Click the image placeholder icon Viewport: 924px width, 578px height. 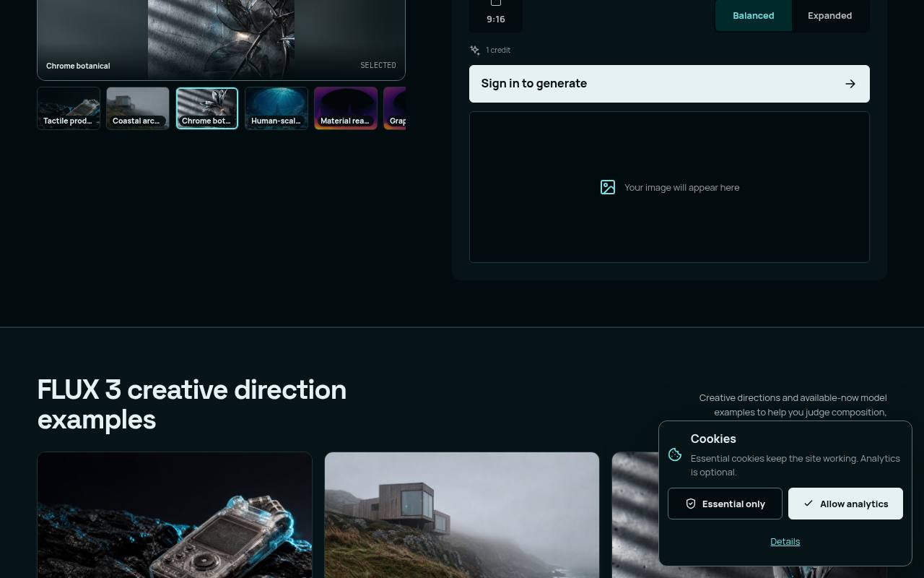(x=608, y=187)
